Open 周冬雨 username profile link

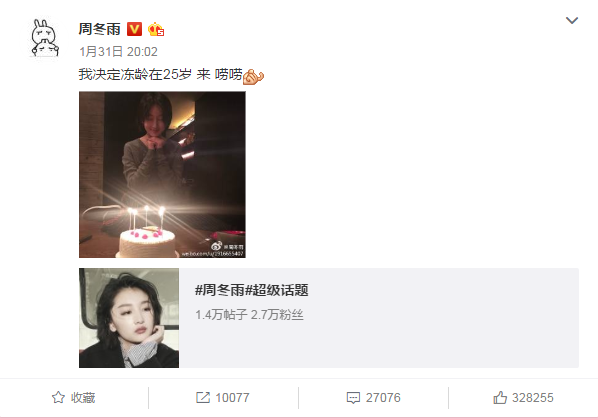(100, 29)
